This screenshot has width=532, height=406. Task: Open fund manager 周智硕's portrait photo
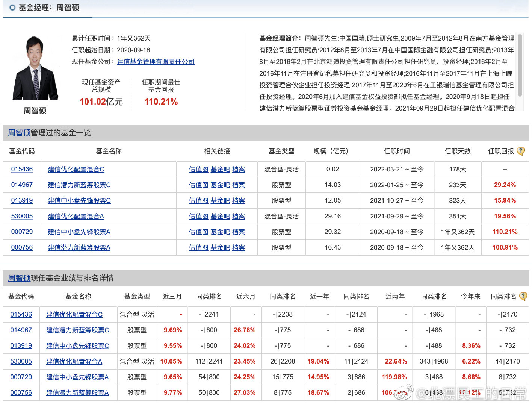(35, 68)
